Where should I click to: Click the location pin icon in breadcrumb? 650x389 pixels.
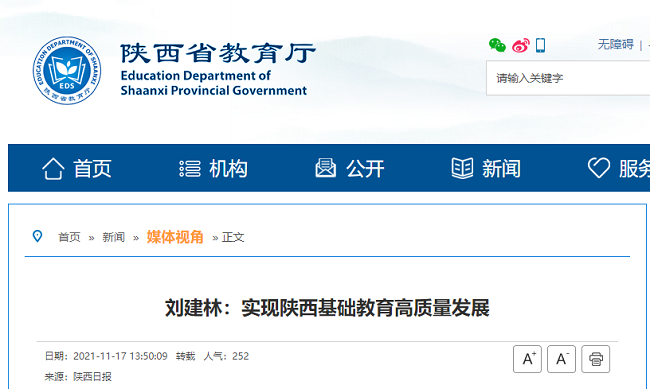37,236
